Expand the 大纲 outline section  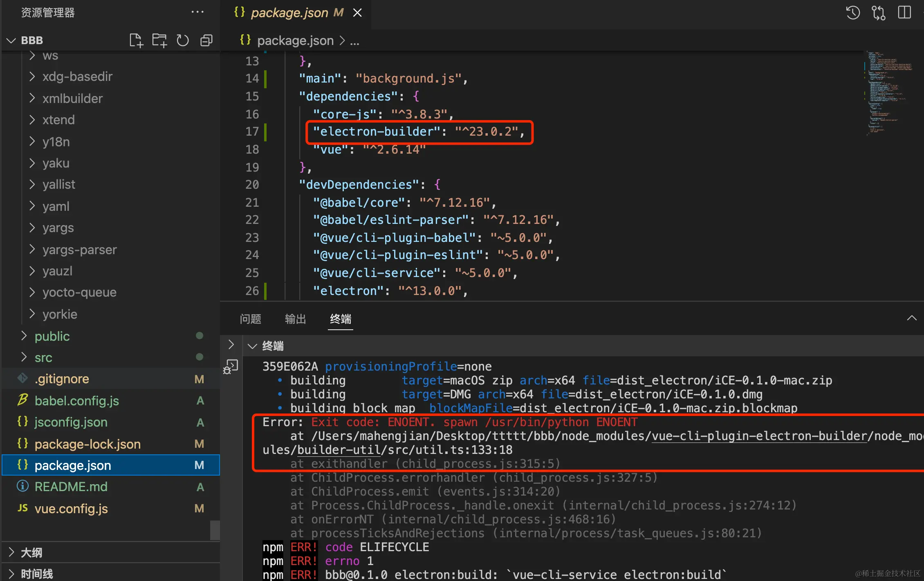[x=11, y=552]
